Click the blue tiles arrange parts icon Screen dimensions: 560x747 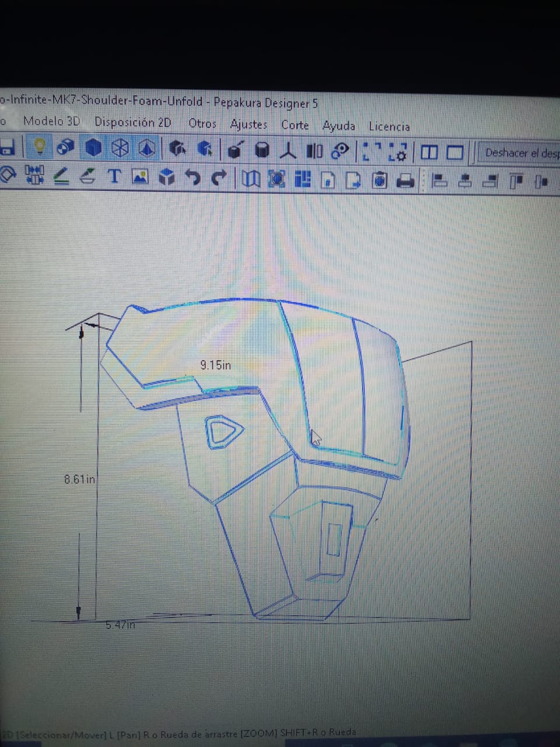click(x=303, y=180)
